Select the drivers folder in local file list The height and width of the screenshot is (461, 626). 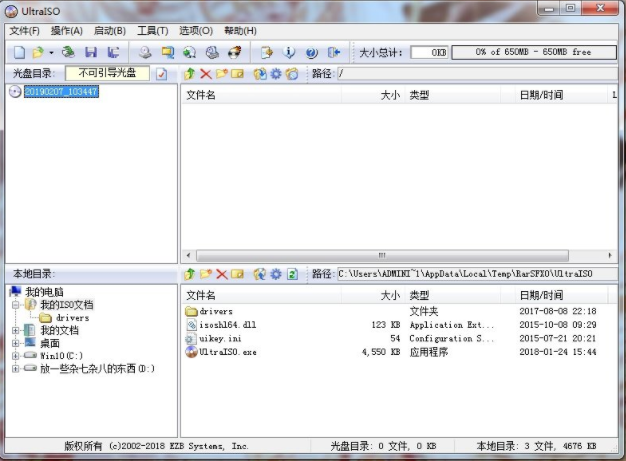click(216, 311)
